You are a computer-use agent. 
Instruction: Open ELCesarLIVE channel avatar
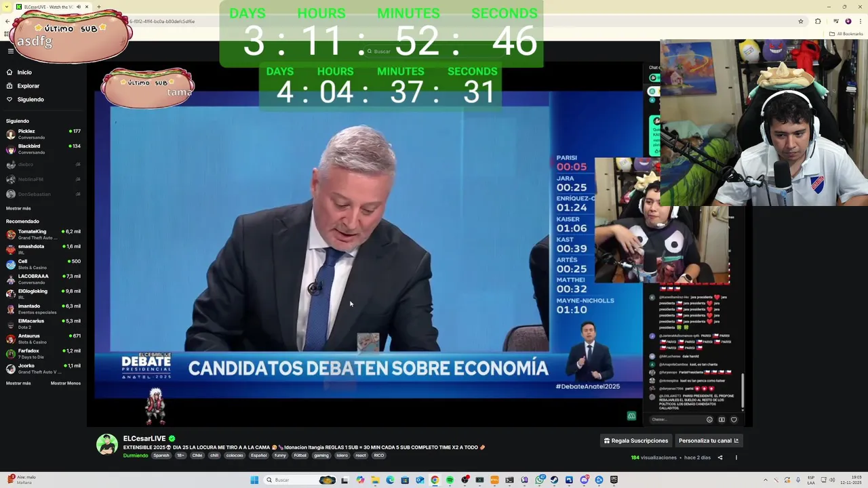[107, 445]
